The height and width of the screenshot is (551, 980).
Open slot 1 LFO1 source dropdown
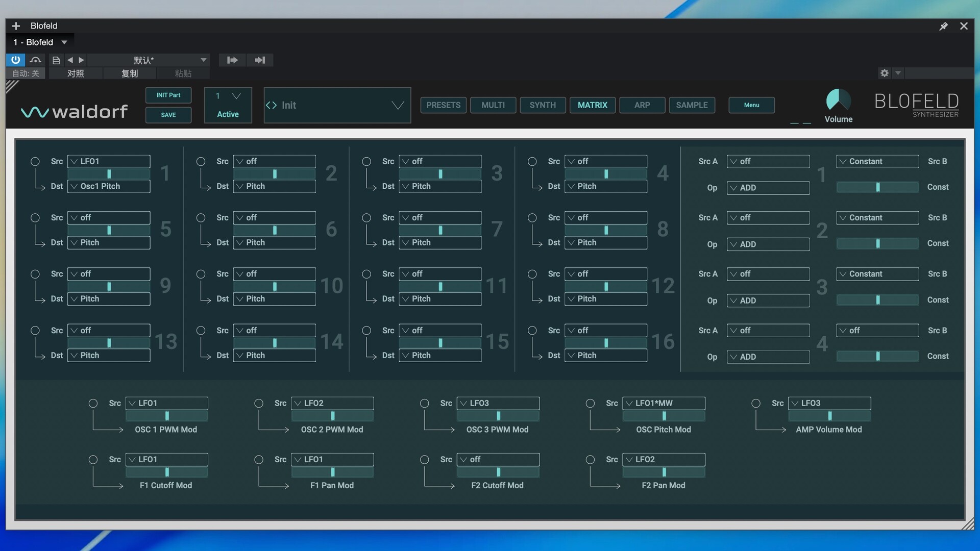[x=109, y=161]
